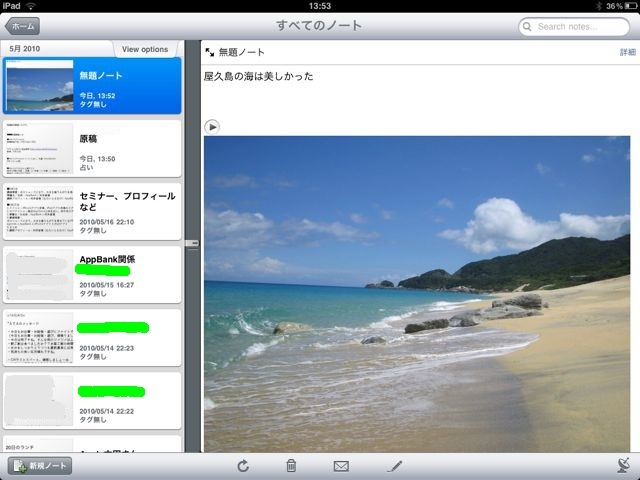Click beach thumbnail of 無題ノート

coord(40,86)
